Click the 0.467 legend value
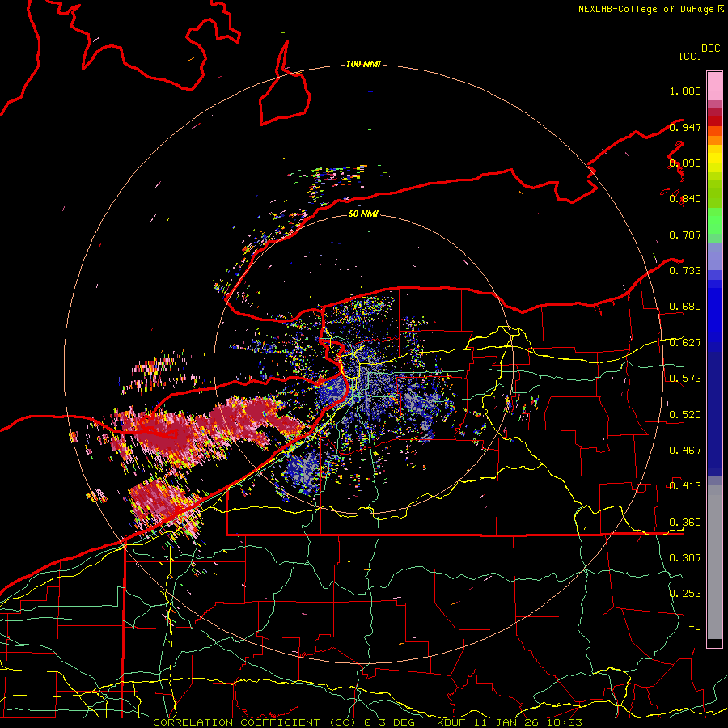Image resolution: width=728 pixels, height=728 pixels. (x=685, y=450)
